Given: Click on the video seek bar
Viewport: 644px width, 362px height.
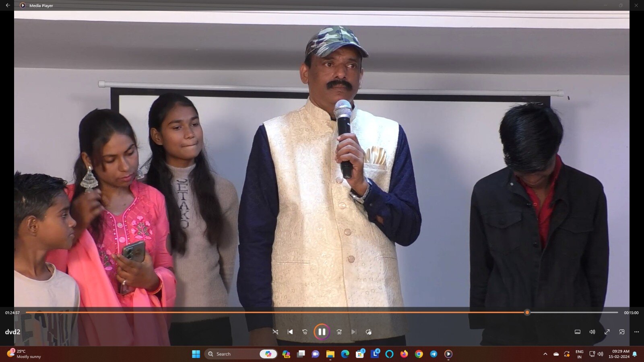Looking at the screenshot, I should tap(282, 313).
